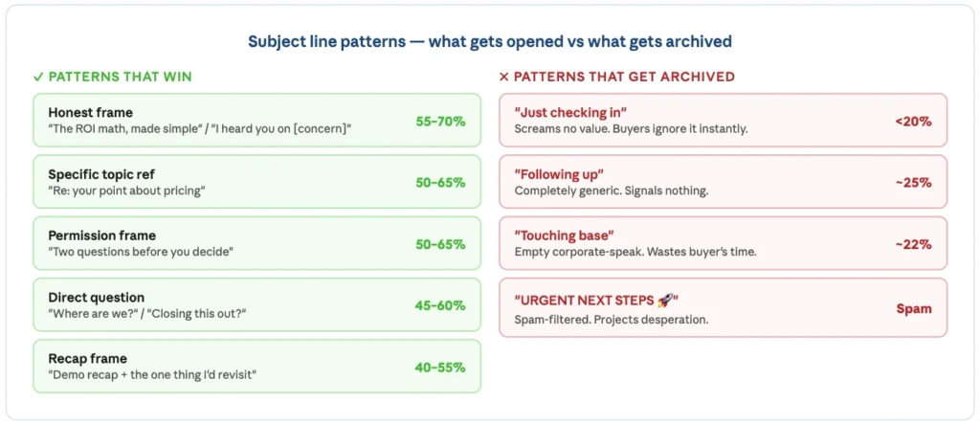The width and height of the screenshot is (980, 425).
Task: Click the red Spam label
Action: (x=914, y=309)
